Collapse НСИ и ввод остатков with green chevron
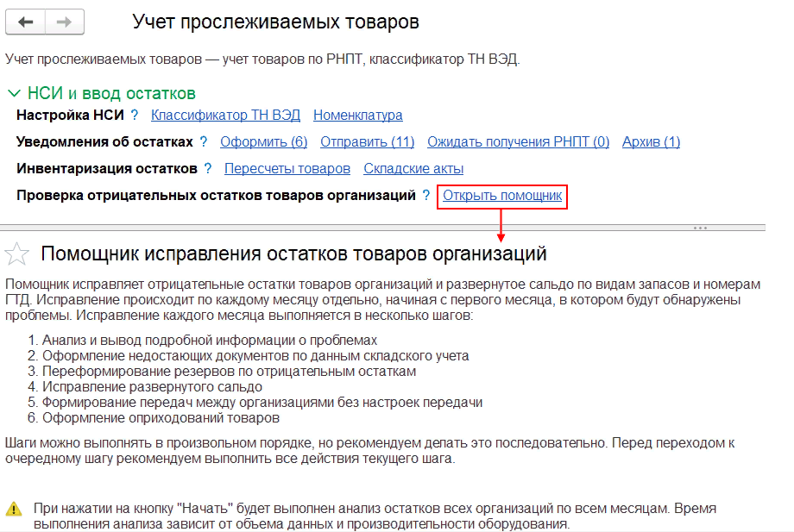This screenshot has height=532, width=794. (x=14, y=93)
